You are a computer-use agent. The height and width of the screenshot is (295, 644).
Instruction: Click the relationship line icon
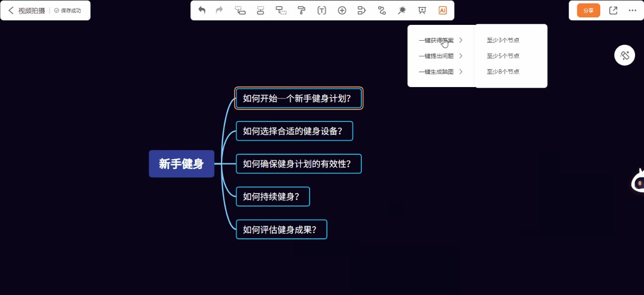(382, 10)
